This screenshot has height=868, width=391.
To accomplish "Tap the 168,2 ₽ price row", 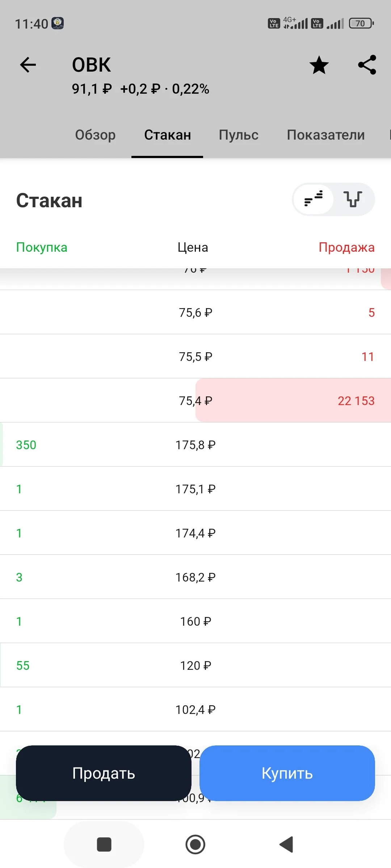I will [x=195, y=577].
